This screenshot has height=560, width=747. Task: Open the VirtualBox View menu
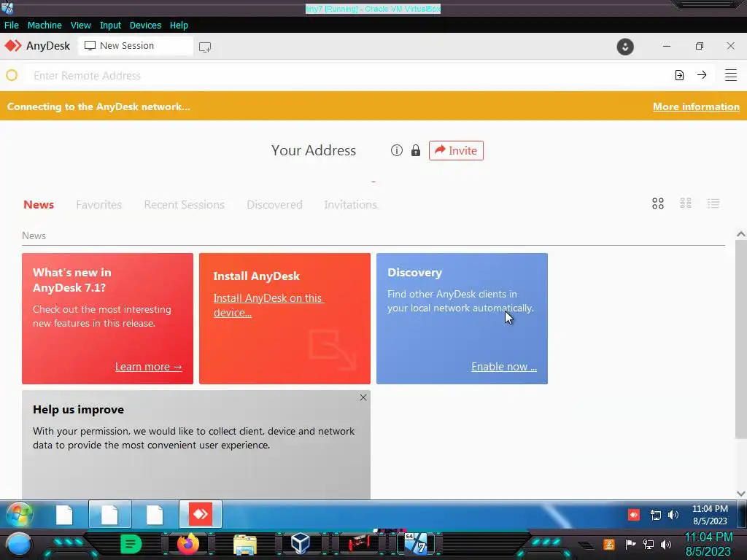click(80, 26)
